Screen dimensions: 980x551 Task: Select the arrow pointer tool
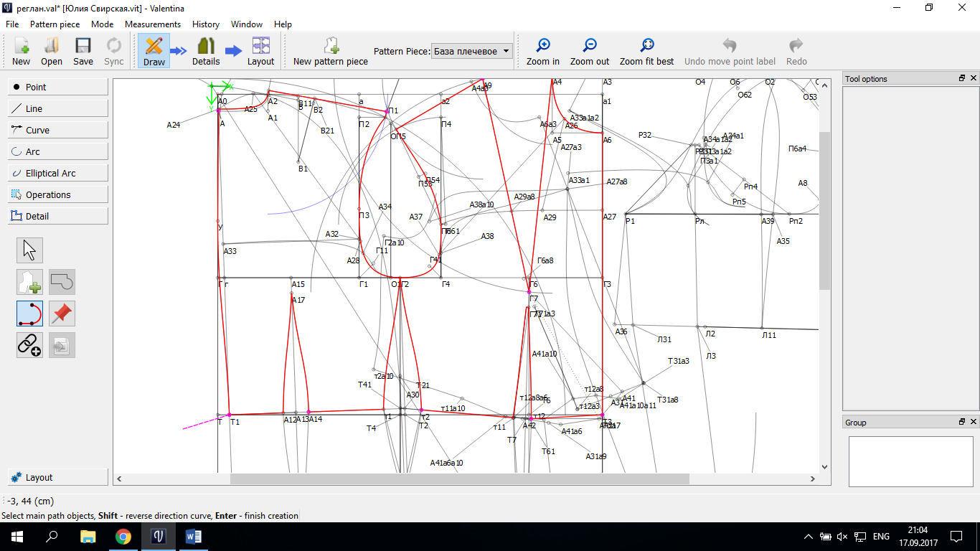(x=29, y=250)
